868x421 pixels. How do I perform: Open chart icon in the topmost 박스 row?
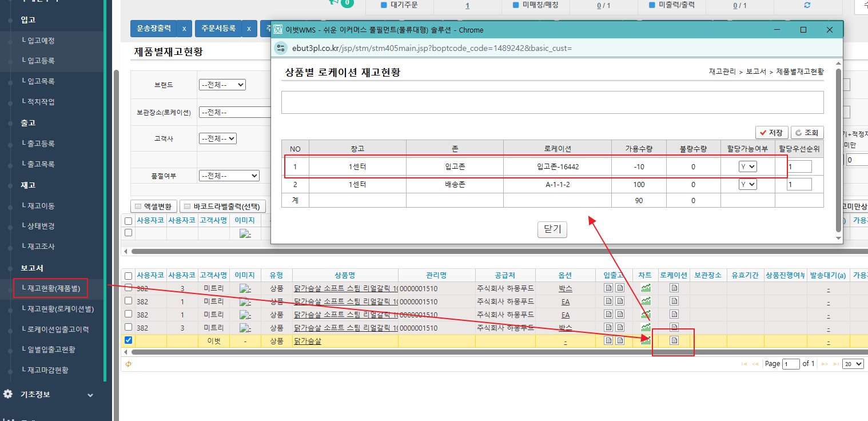pyautogui.click(x=646, y=288)
